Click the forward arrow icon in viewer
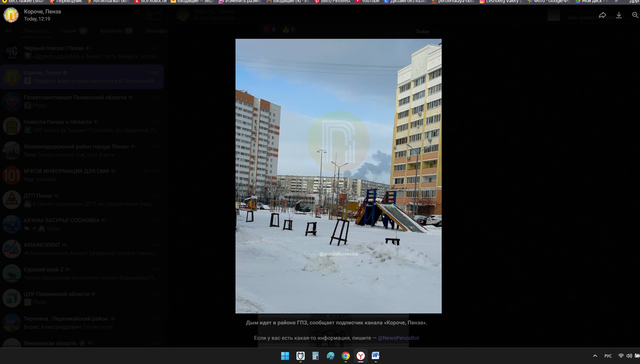This screenshot has width=640, height=364. pyautogui.click(x=603, y=15)
